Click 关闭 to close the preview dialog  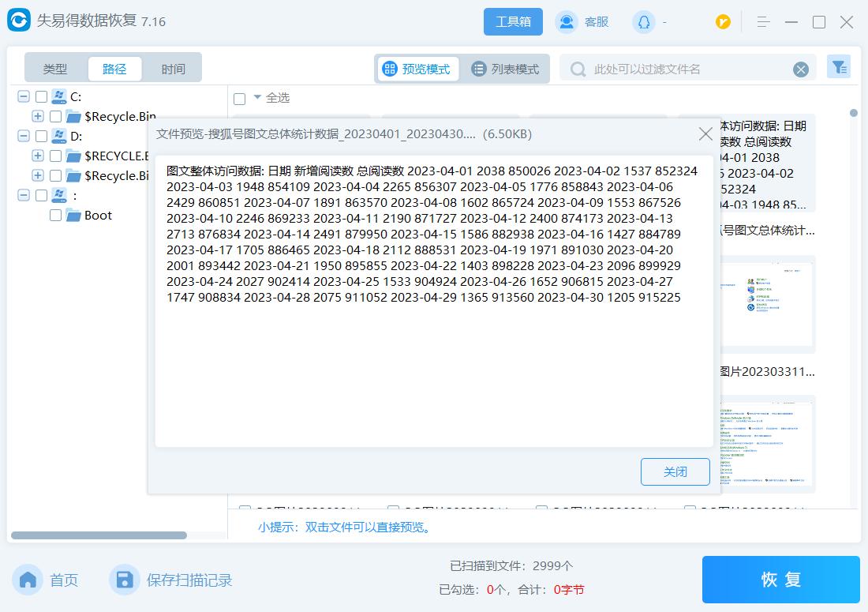[x=675, y=471]
